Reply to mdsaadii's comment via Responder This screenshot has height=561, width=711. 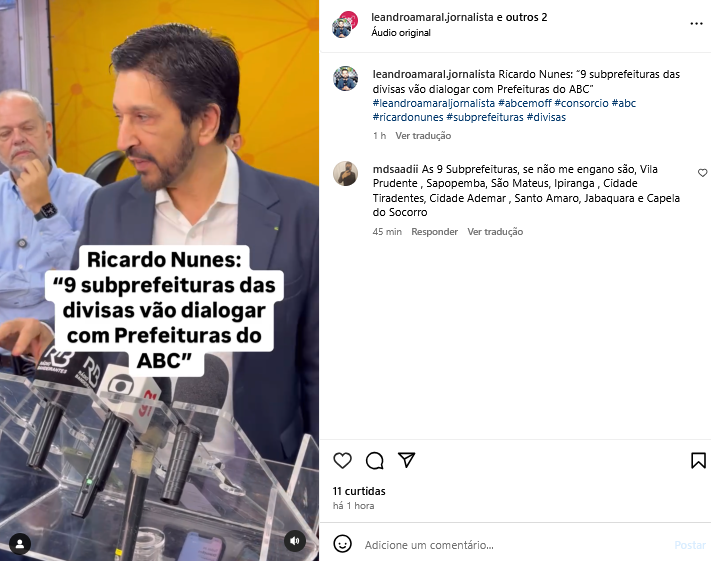click(x=434, y=232)
